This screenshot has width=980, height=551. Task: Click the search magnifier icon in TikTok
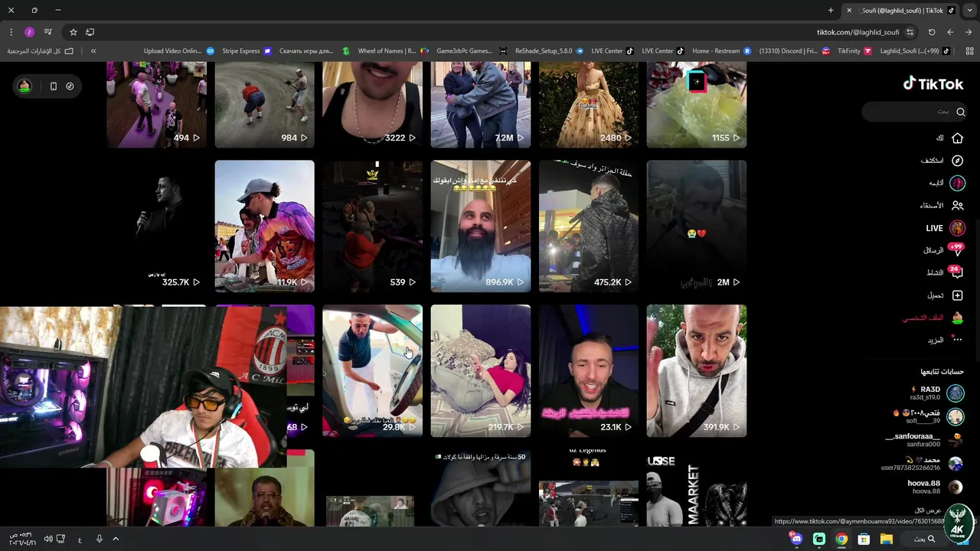(960, 112)
